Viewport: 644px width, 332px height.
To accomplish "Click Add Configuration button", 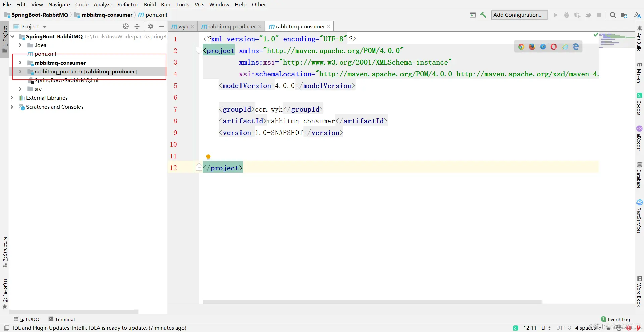I will point(519,15).
